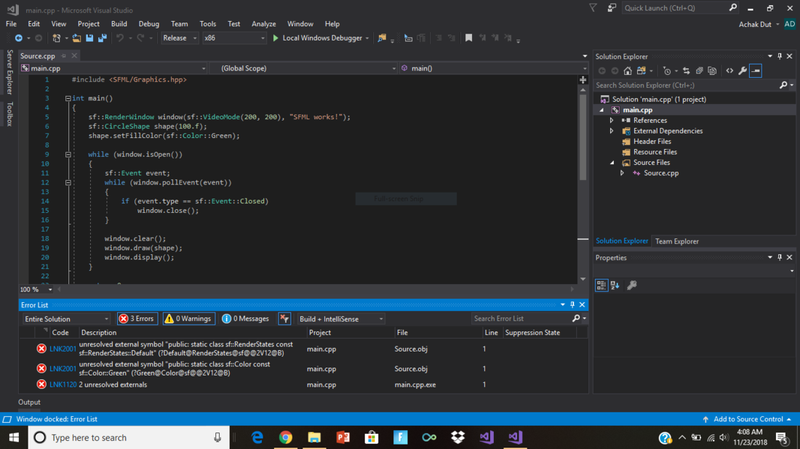
Task: Click the Home icon in Solution Explorer
Action: coord(628,71)
